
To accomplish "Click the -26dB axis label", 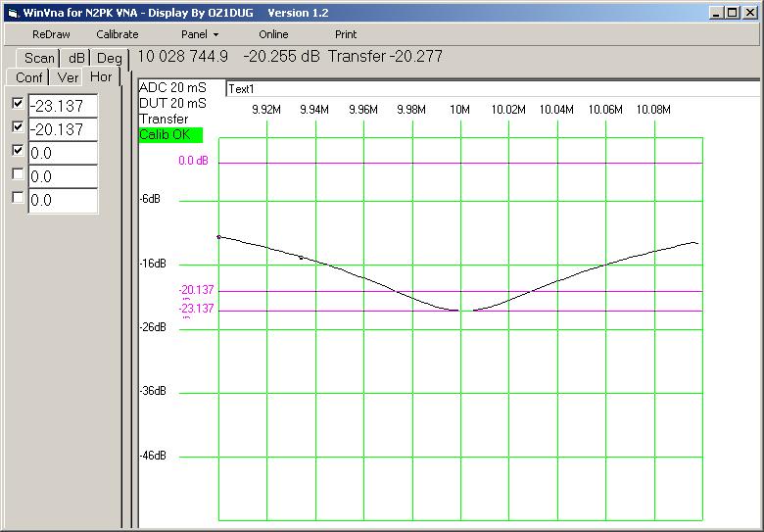I will 153,327.
